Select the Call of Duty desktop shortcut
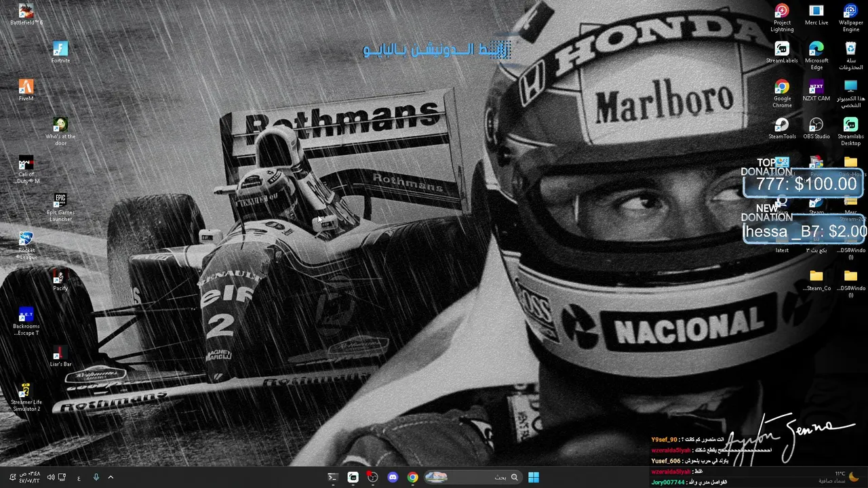This screenshot has width=868, height=488. pyautogui.click(x=26, y=169)
